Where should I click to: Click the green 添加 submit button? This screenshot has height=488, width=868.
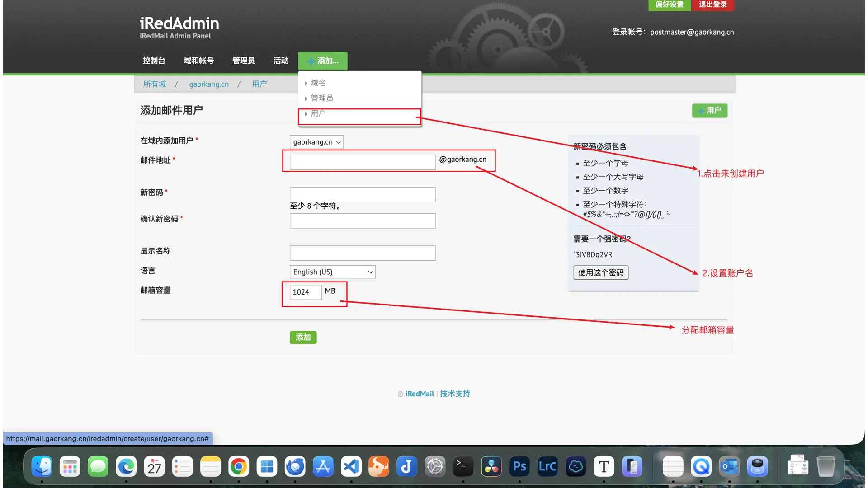click(303, 337)
